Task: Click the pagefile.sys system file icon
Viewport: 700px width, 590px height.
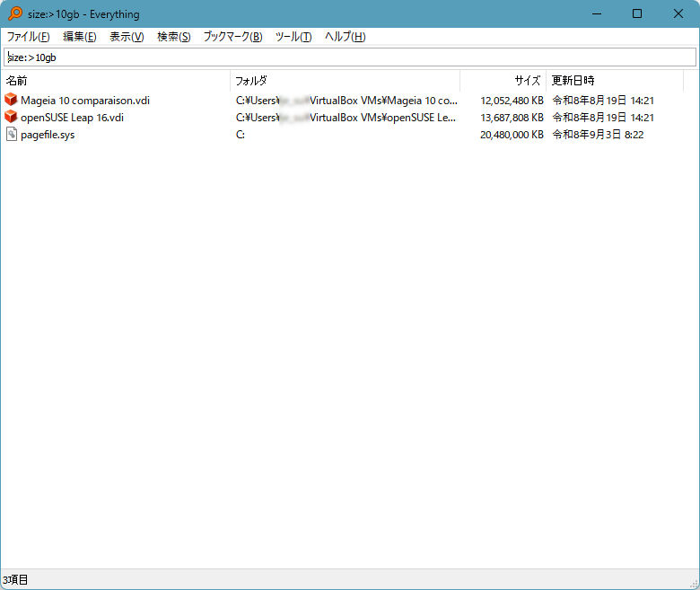Action: coord(12,134)
